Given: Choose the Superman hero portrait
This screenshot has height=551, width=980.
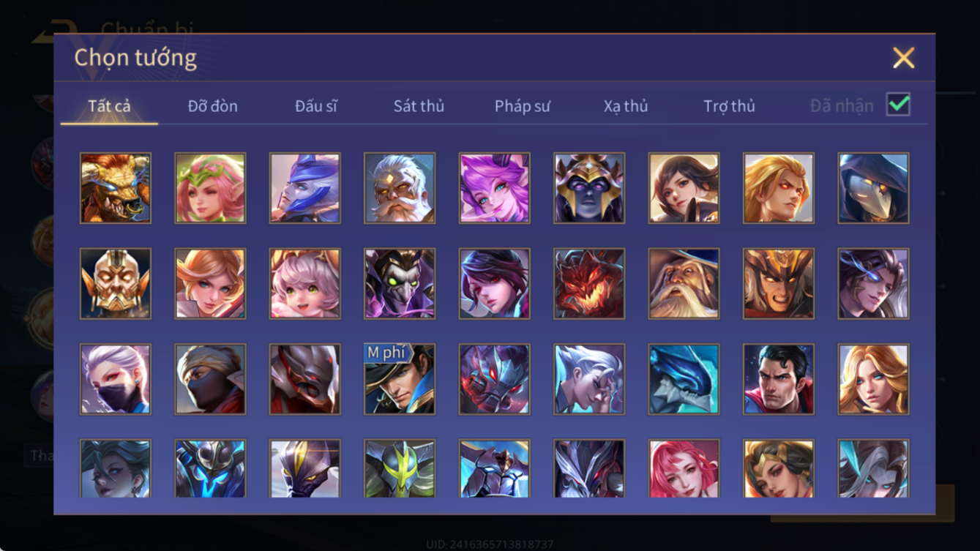Looking at the screenshot, I should point(779,379).
